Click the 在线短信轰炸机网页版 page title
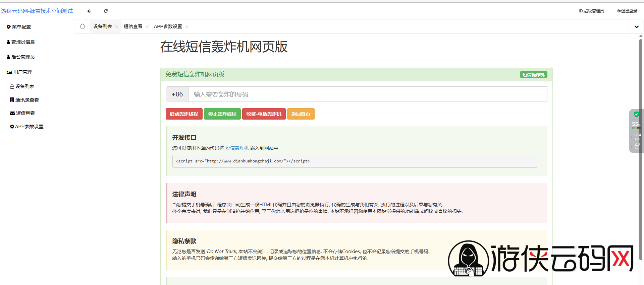Screen dimensions: 644x285 pyautogui.click(x=224, y=47)
